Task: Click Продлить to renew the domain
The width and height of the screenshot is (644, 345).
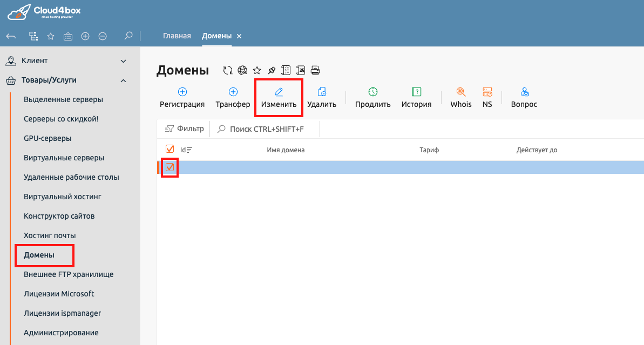Action: pos(372,97)
